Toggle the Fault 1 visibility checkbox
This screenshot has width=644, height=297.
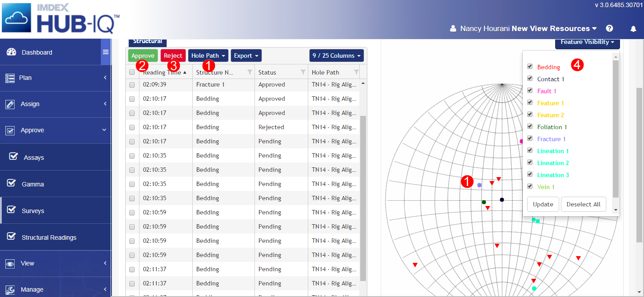(x=530, y=91)
